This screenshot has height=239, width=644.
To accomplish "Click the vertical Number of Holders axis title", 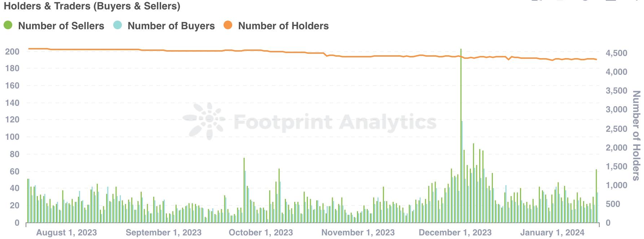I will [636, 135].
